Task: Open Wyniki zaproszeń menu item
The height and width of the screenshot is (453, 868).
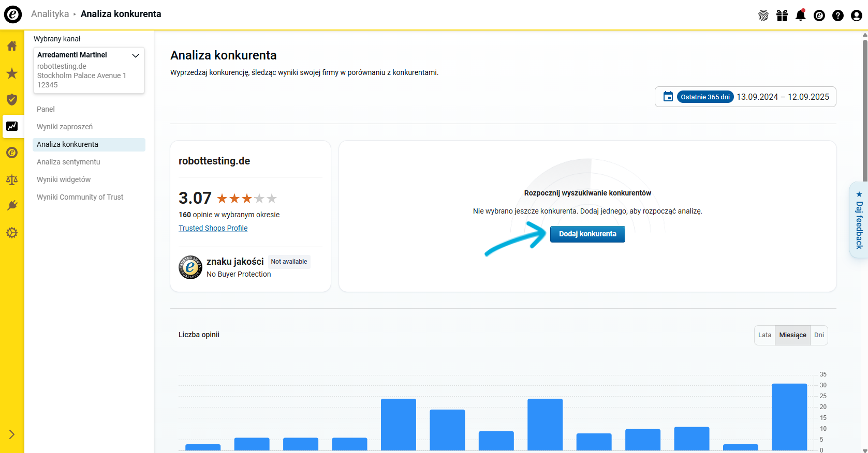Action: [x=65, y=127]
